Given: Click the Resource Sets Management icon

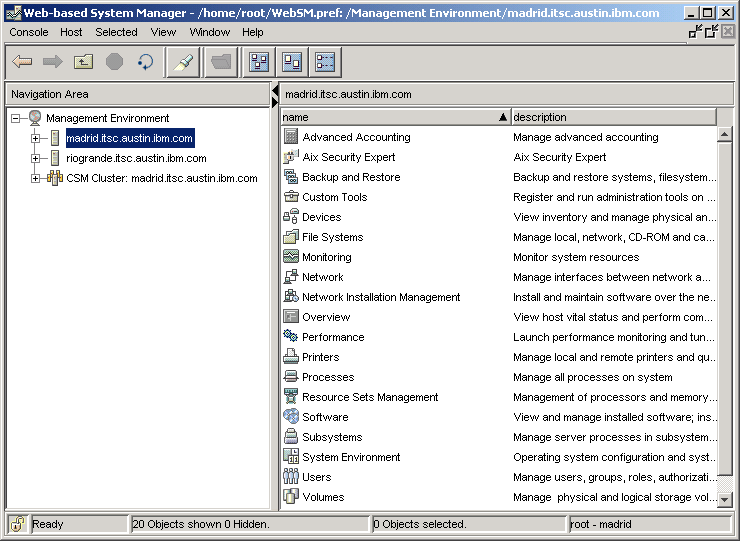Looking at the screenshot, I should click(x=291, y=396).
